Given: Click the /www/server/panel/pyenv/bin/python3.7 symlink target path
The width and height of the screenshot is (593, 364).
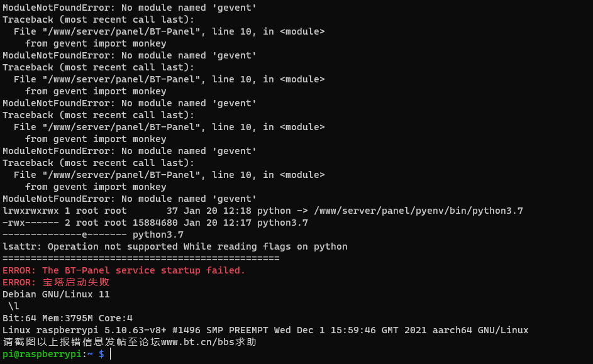Looking at the screenshot, I should 418,211.
